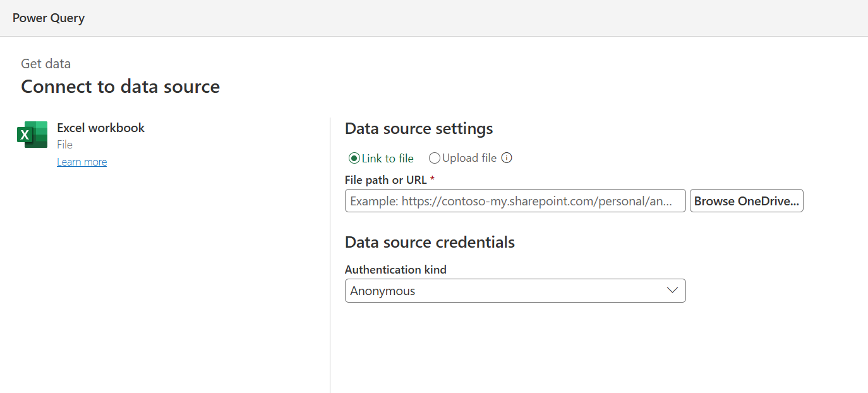
Task: Open the Learn more link
Action: pos(81,161)
